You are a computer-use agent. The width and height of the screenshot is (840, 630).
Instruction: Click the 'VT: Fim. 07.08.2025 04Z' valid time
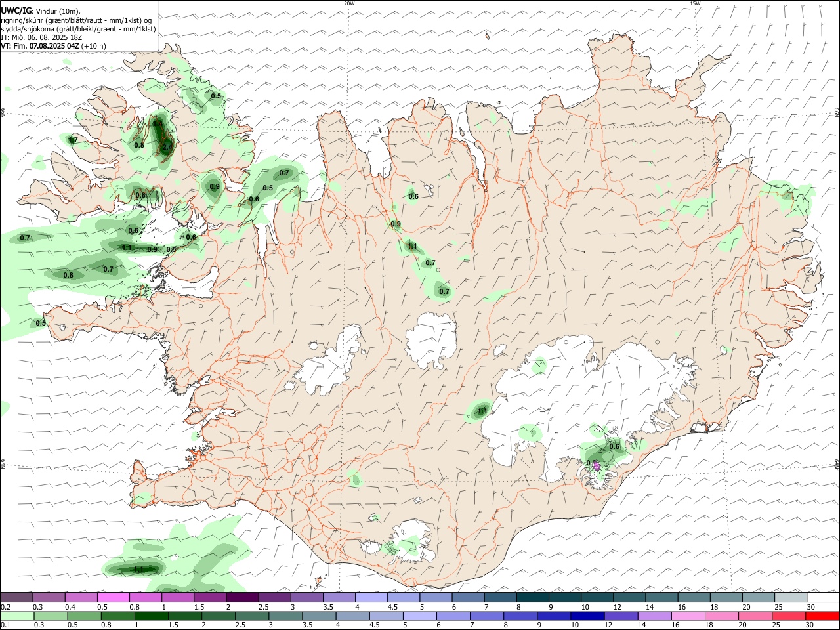39,46
